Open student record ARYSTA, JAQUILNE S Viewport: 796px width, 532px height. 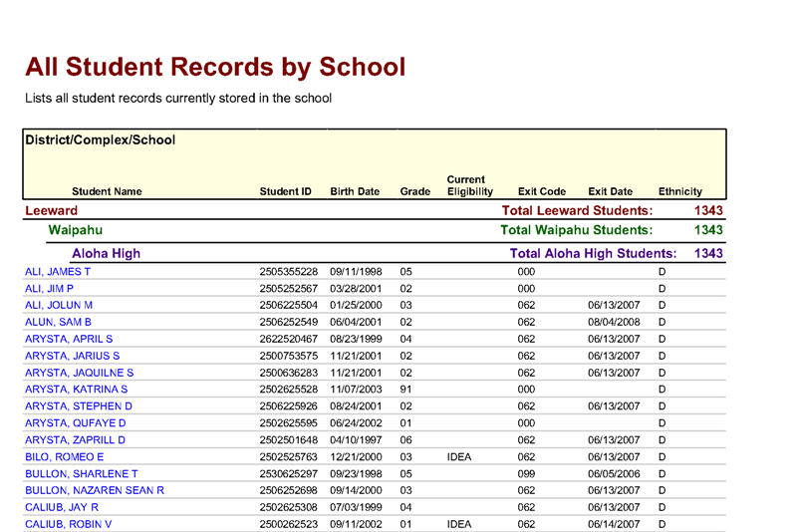[79, 373]
